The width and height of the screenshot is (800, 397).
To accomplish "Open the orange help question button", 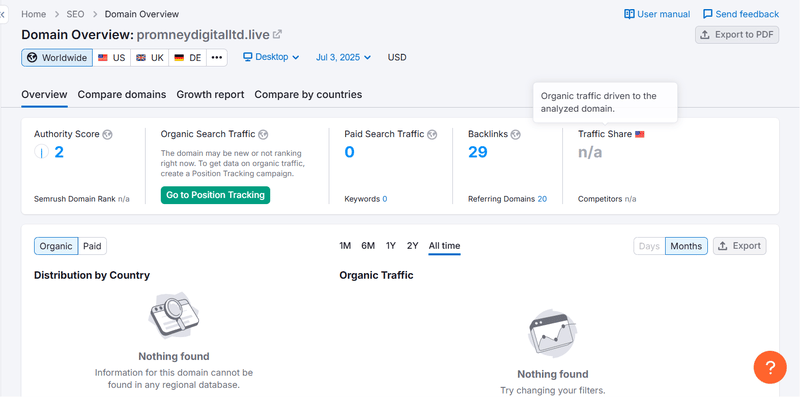I will pos(770,367).
